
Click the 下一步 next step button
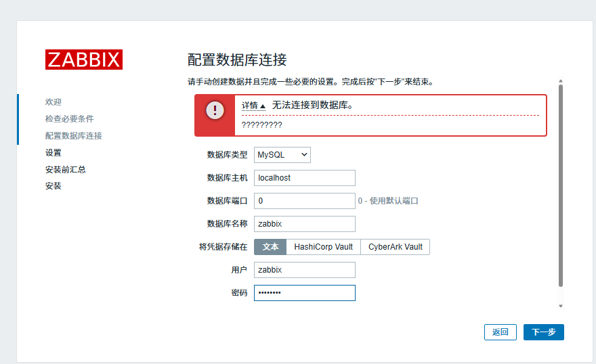(x=544, y=332)
